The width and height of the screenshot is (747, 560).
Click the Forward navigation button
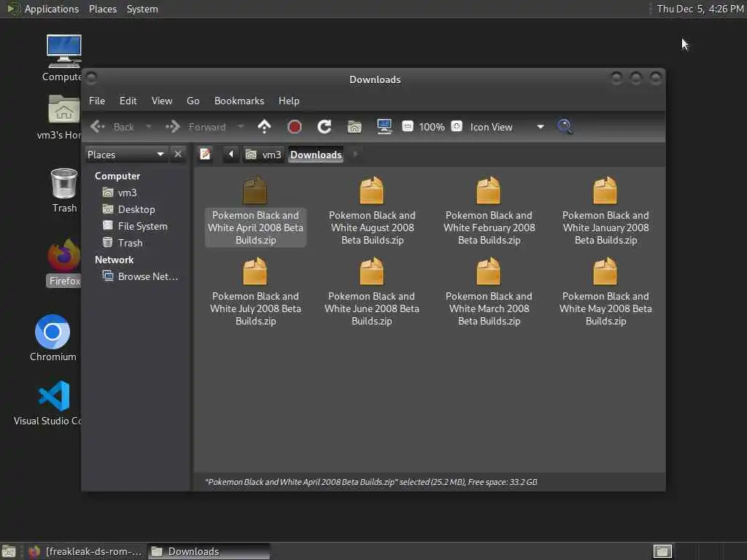pos(196,127)
